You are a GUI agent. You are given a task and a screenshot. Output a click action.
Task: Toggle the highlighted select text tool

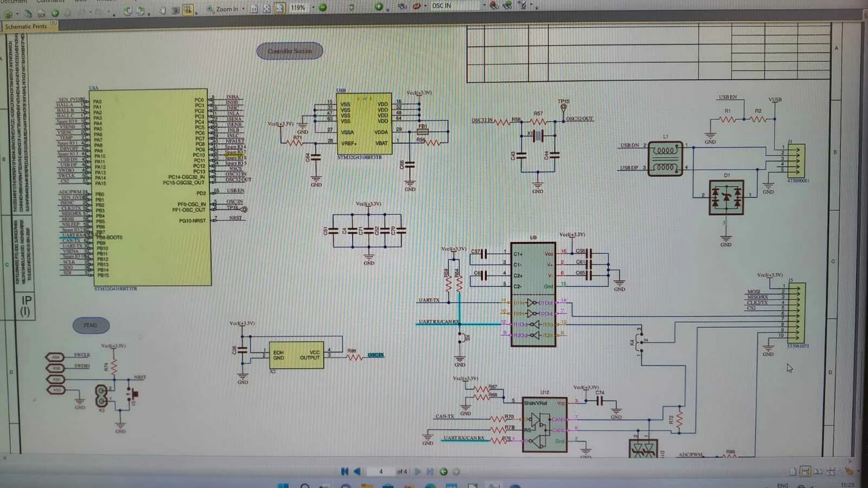pyautogui.click(x=188, y=10)
